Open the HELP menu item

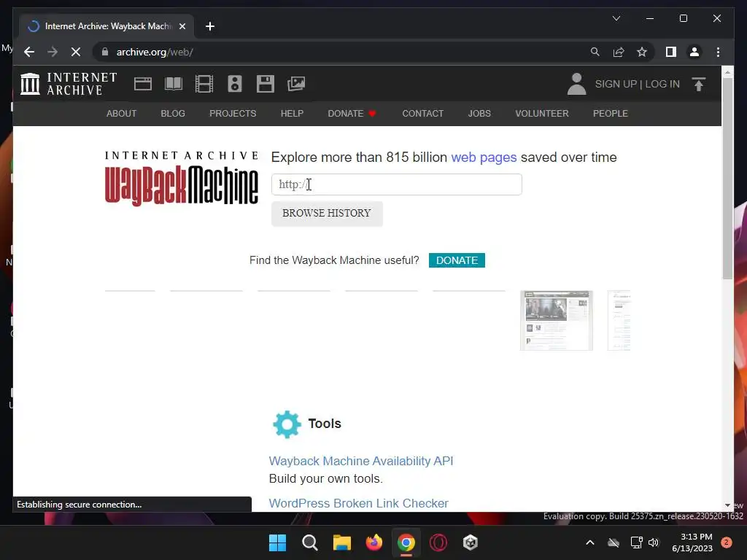[292, 113]
